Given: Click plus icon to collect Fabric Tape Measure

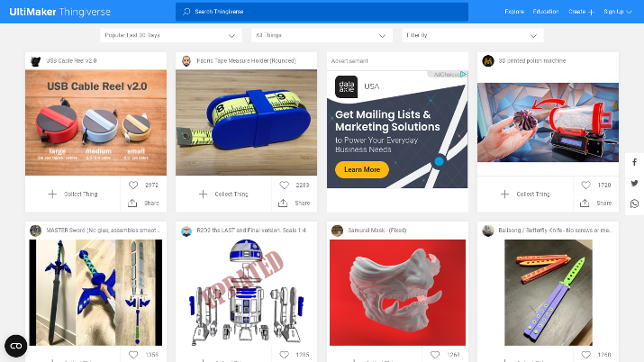Looking at the screenshot, I should click(203, 195).
